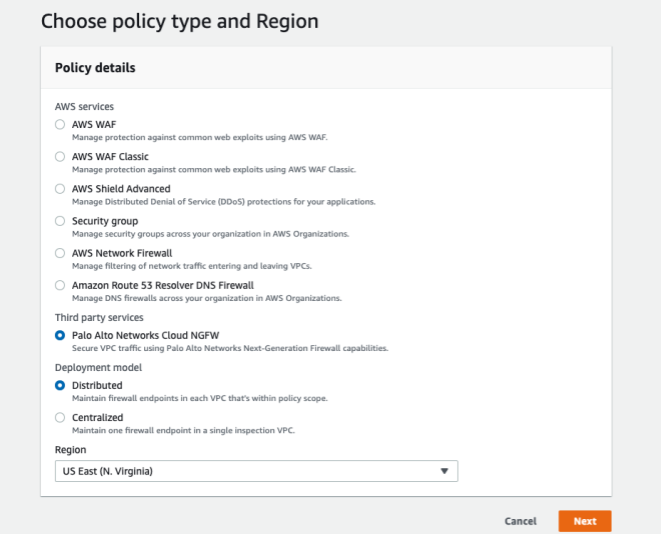Click the Cancel button
Image resolution: width=661 pixels, height=534 pixels.
520,521
